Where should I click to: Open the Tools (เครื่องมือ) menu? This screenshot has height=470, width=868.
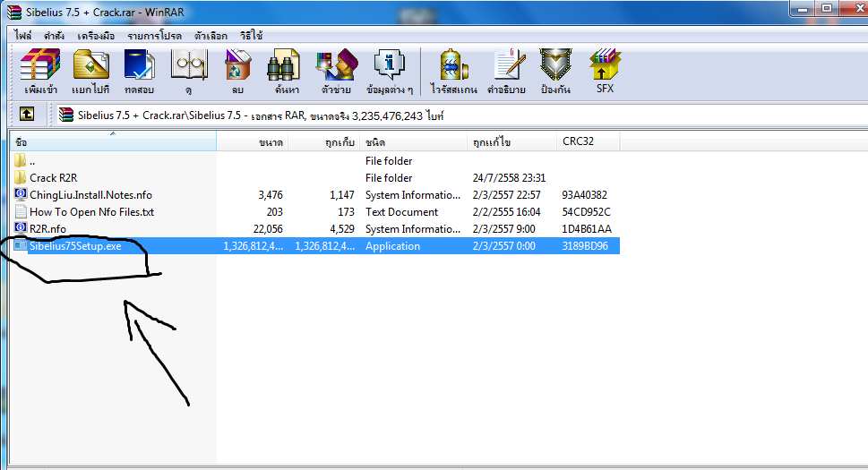pyautogui.click(x=96, y=36)
